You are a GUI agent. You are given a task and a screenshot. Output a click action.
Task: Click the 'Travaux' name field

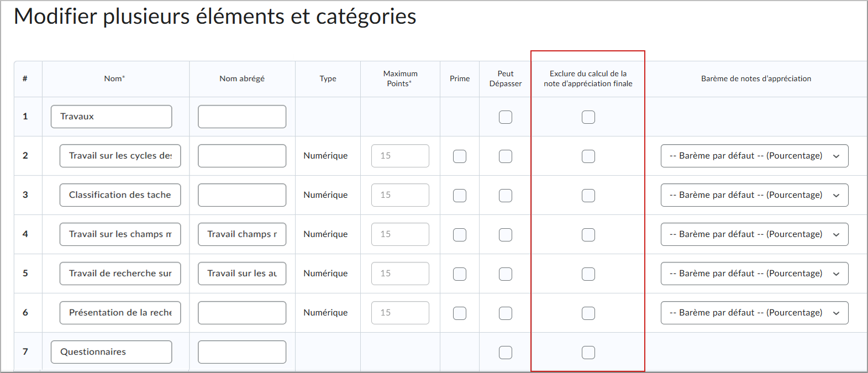[111, 117]
